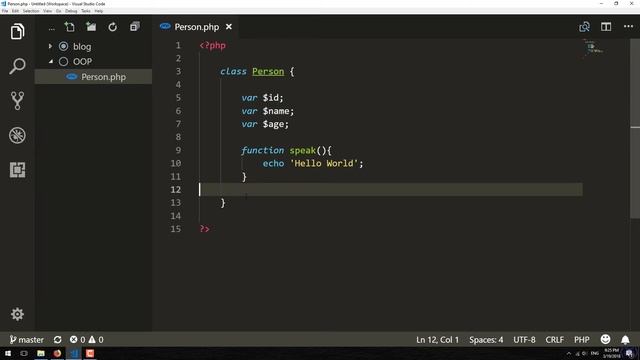640x360 pixels.
Task: Open the Debug view in activity bar
Action: [x=17, y=135]
